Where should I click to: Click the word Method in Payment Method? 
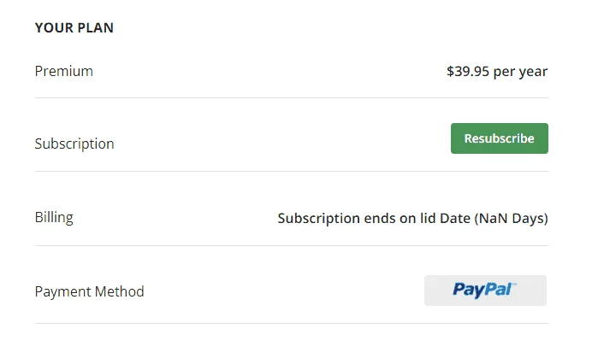[120, 291]
